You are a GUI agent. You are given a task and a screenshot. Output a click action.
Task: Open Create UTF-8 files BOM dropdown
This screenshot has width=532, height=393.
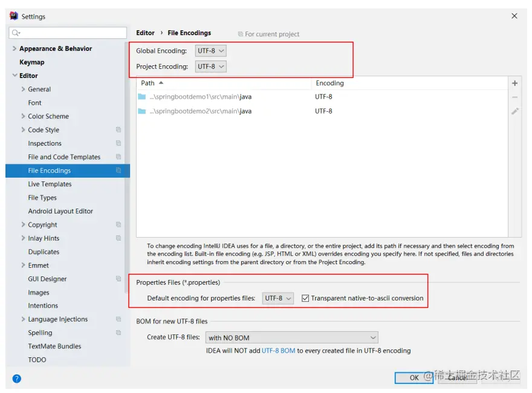292,338
